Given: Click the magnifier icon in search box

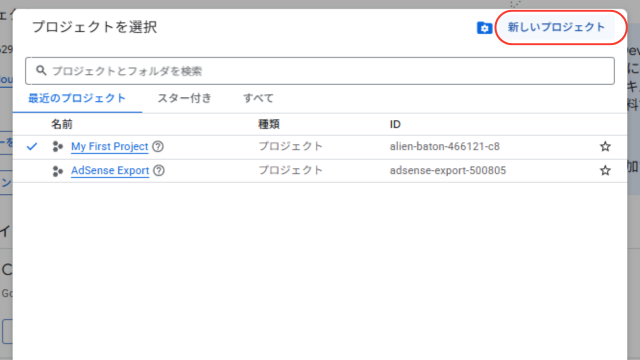Looking at the screenshot, I should pyautogui.click(x=41, y=71).
